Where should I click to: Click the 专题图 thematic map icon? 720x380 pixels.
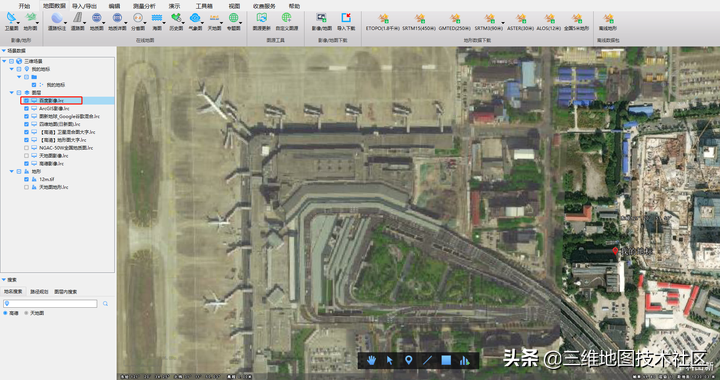pos(233,18)
